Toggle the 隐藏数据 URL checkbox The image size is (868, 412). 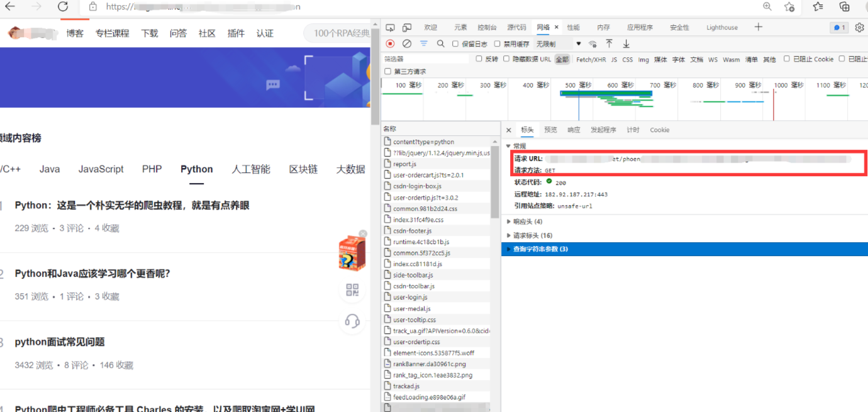pos(506,59)
